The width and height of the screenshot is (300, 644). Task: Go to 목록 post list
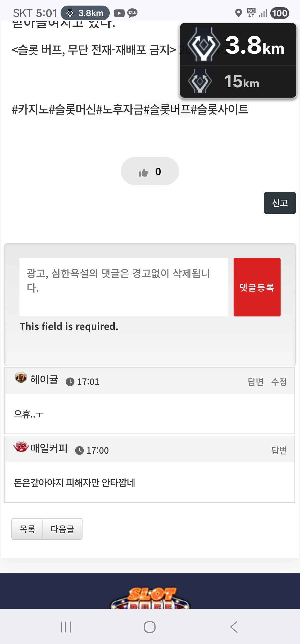[27, 529]
